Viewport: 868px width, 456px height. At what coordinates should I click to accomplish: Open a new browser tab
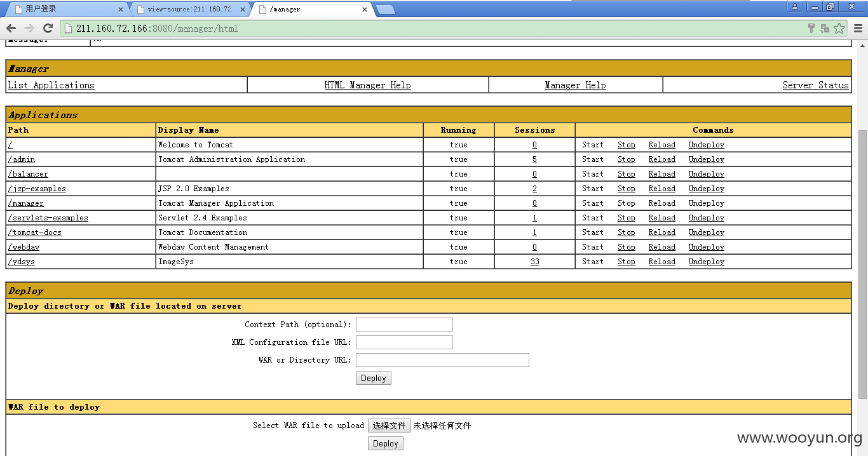point(386,10)
